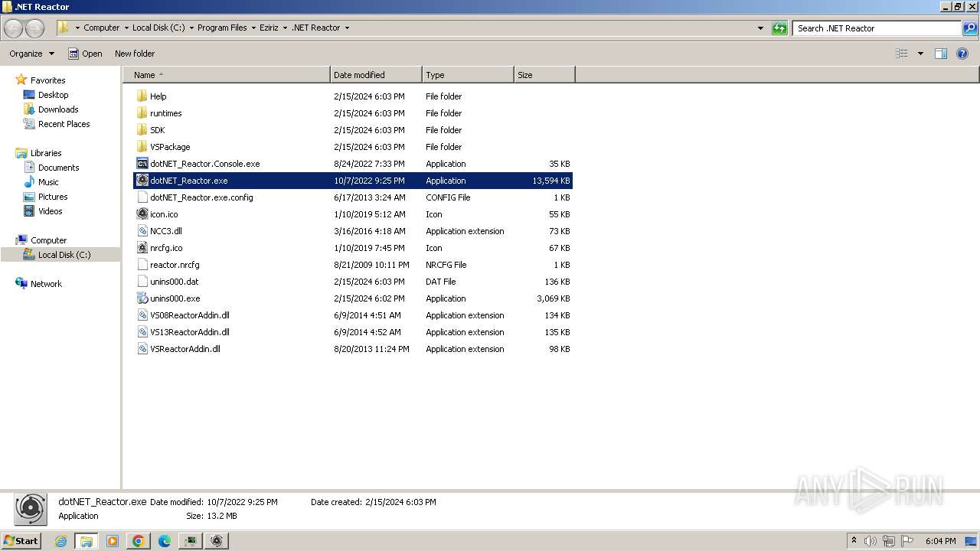Select unins000.exe application icon
Image resolution: width=980 pixels, height=551 pixels.
142,298
